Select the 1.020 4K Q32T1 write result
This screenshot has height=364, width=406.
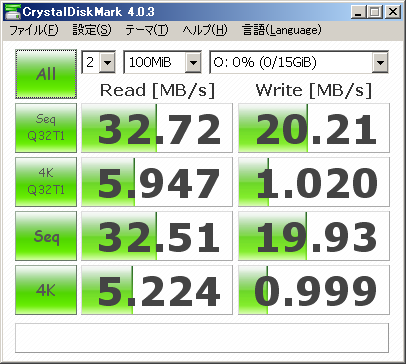(x=314, y=182)
